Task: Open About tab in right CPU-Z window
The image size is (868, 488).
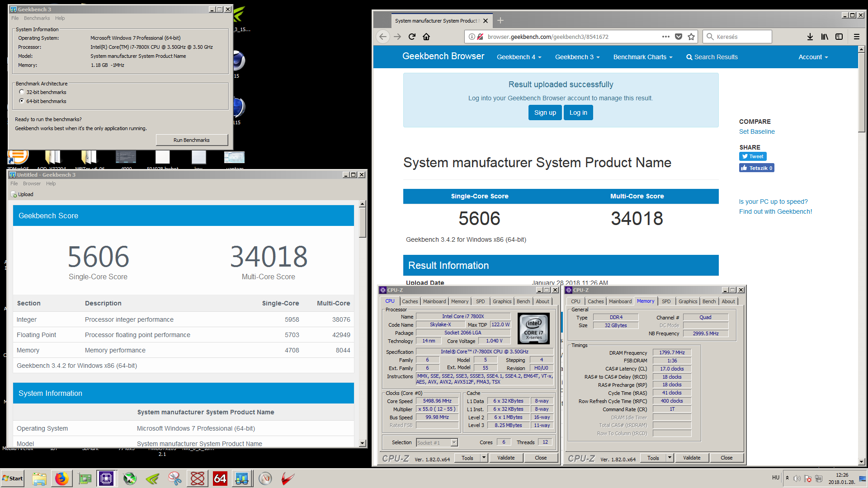Action: coord(728,301)
